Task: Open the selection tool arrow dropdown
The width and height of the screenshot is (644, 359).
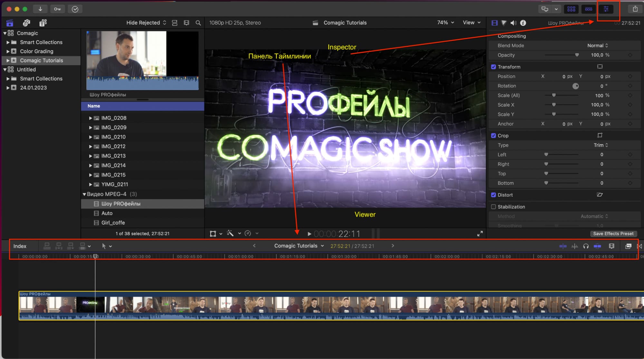Action: [107, 246]
